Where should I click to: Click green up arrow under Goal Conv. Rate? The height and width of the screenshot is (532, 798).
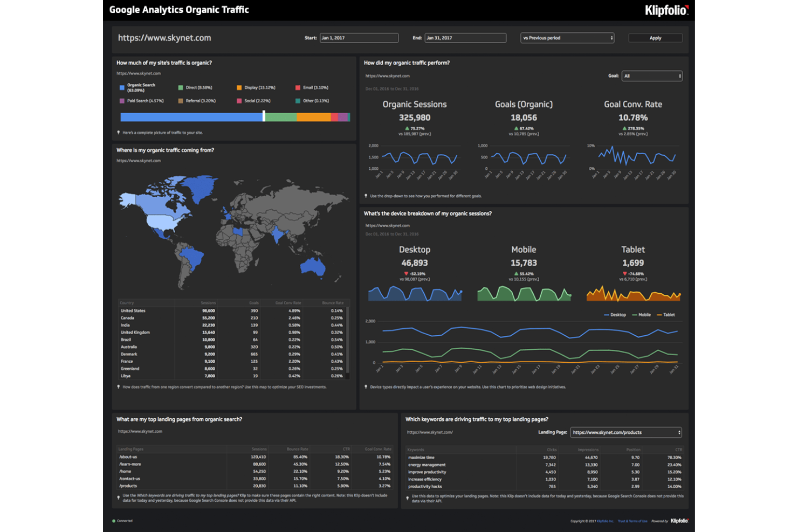click(x=624, y=129)
